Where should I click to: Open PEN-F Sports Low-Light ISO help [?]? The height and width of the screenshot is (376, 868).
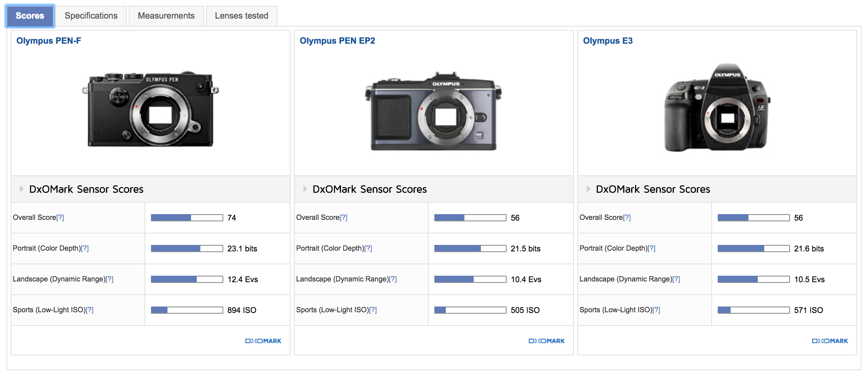point(89,310)
